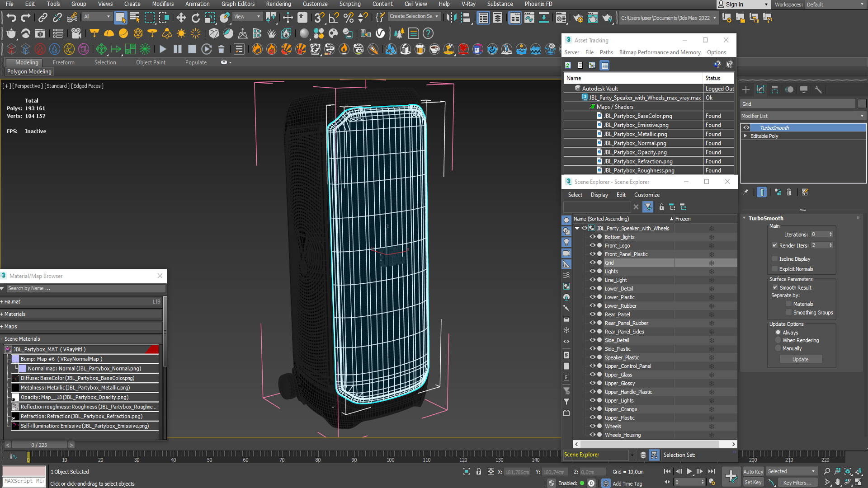The height and width of the screenshot is (488, 868).
Task: Click the object color swatch beside Grid name
Action: (862, 104)
